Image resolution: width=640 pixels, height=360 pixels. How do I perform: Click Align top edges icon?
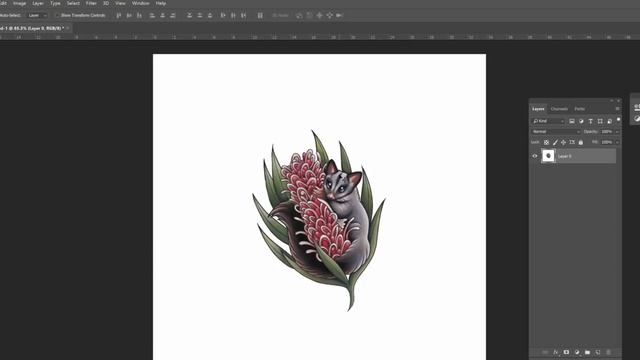pos(119,16)
